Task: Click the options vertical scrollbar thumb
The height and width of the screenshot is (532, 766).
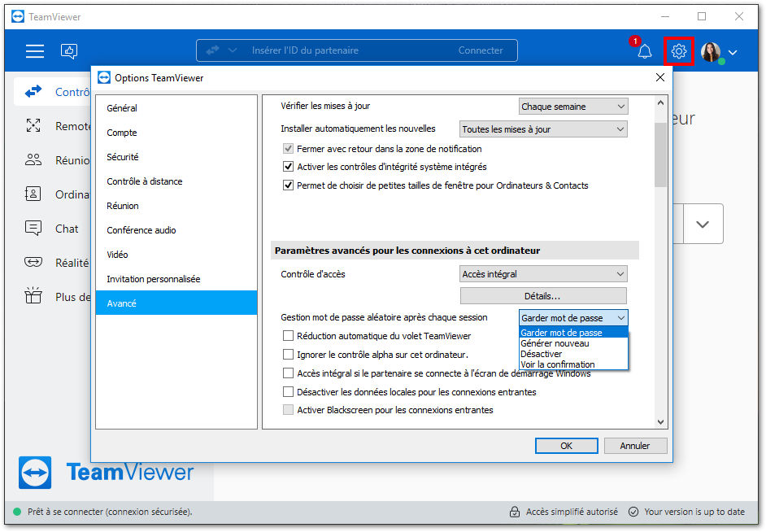Action: 660,155
